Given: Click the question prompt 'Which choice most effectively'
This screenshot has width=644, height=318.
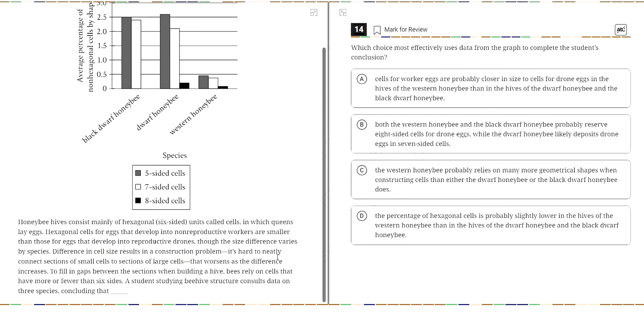Looking at the screenshot, I should pyautogui.click(x=474, y=52).
